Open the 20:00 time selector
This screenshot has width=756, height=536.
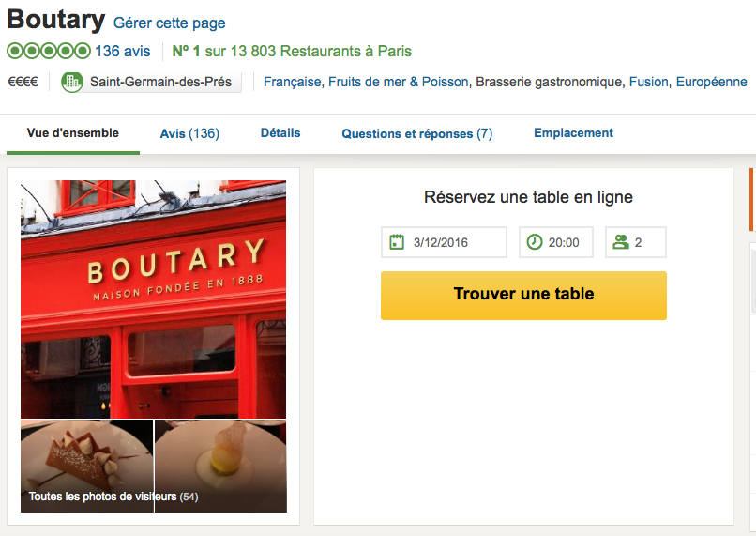pyautogui.click(x=556, y=242)
